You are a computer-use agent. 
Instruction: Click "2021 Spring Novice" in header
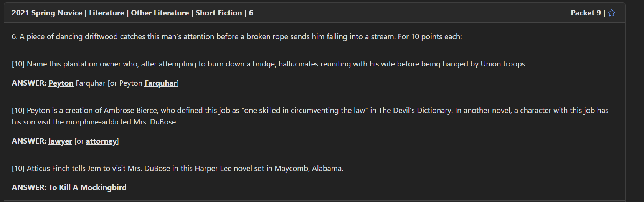(47, 13)
